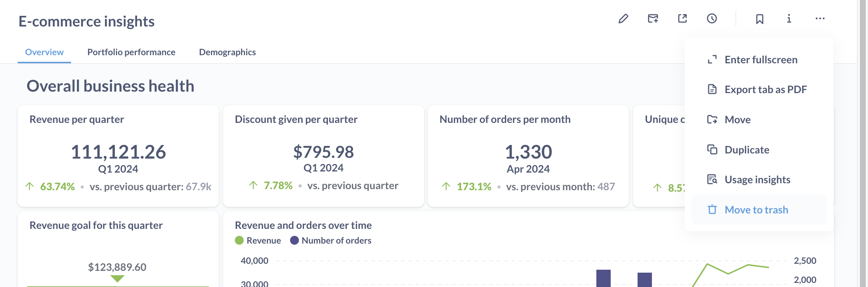Open the sharing icon in header
Image resolution: width=868 pixels, height=287 pixels.
(x=682, y=19)
